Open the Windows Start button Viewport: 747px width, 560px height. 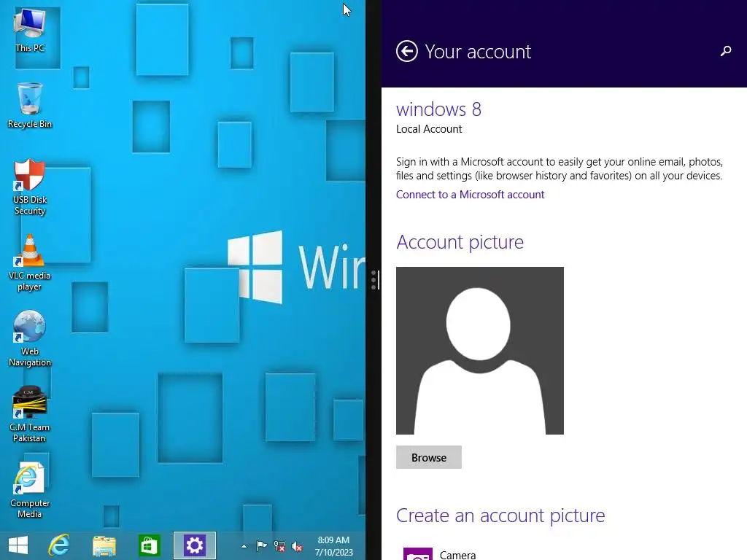pos(18,545)
